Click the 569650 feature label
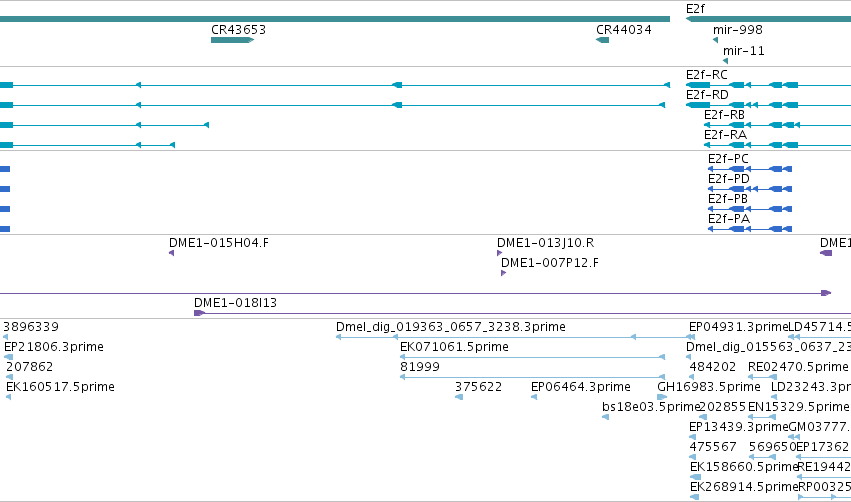Viewport: 851px width, 502px height. pos(772,447)
